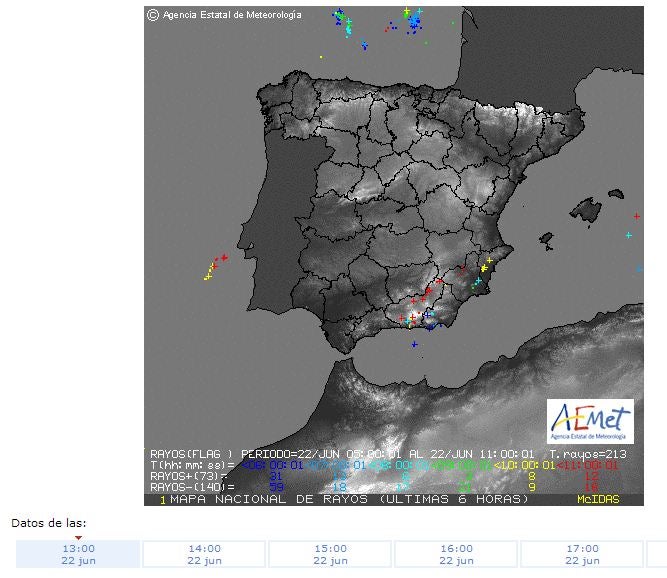Open the 17:00 22 jun time slot
The width and height of the screenshot is (667, 578).
click(x=582, y=554)
